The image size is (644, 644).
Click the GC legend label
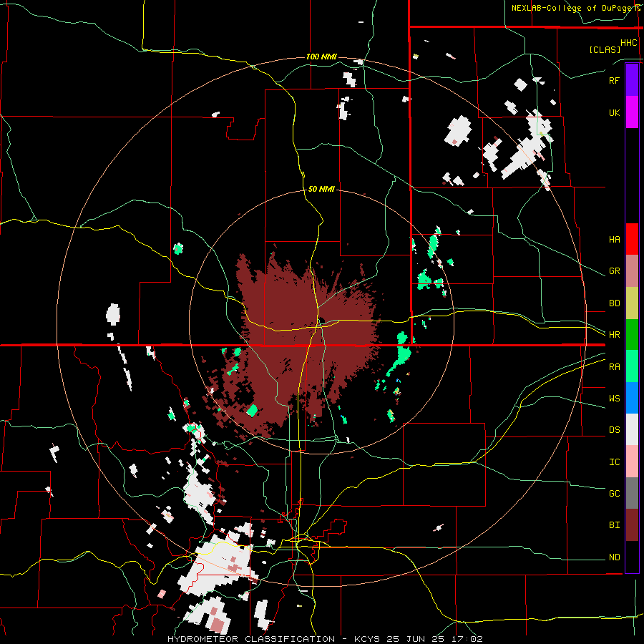[614, 494]
